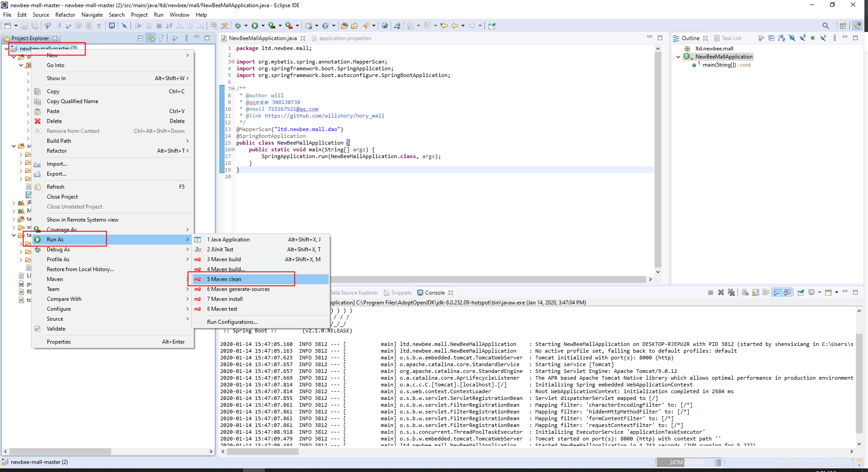
Task: Open the Project Explorer filter funnel icon
Action: tap(161, 38)
